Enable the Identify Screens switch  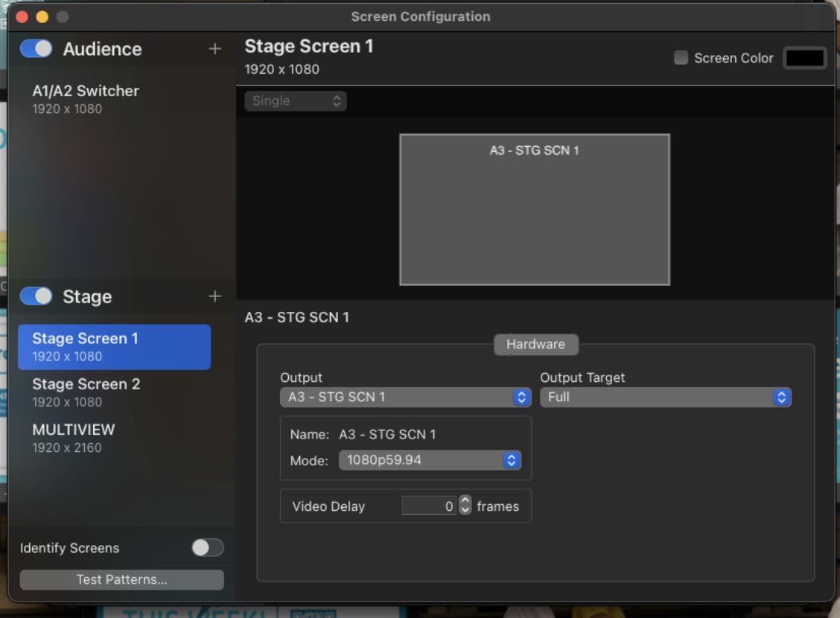(x=208, y=547)
